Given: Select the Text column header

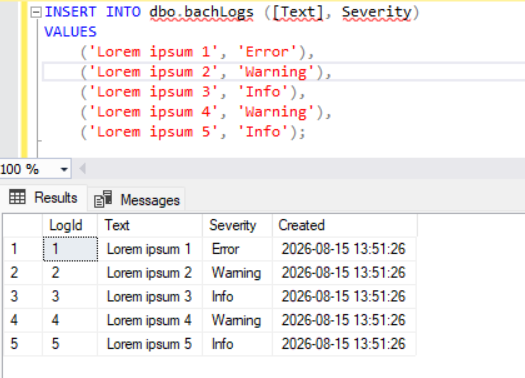Looking at the screenshot, I should 150,225.
